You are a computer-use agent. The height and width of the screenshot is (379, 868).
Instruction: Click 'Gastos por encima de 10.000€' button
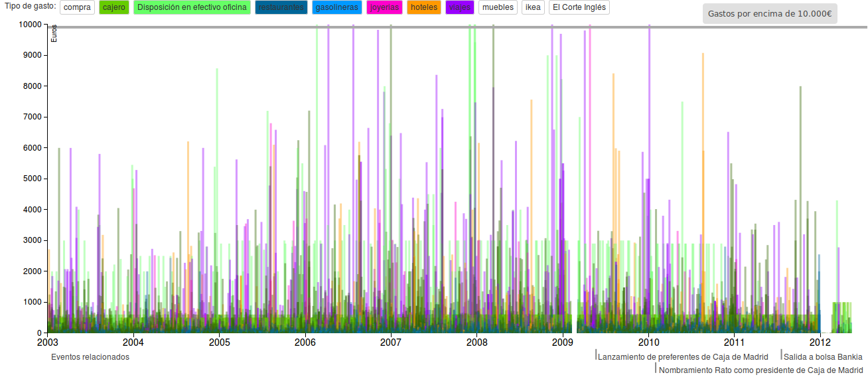point(770,13)
